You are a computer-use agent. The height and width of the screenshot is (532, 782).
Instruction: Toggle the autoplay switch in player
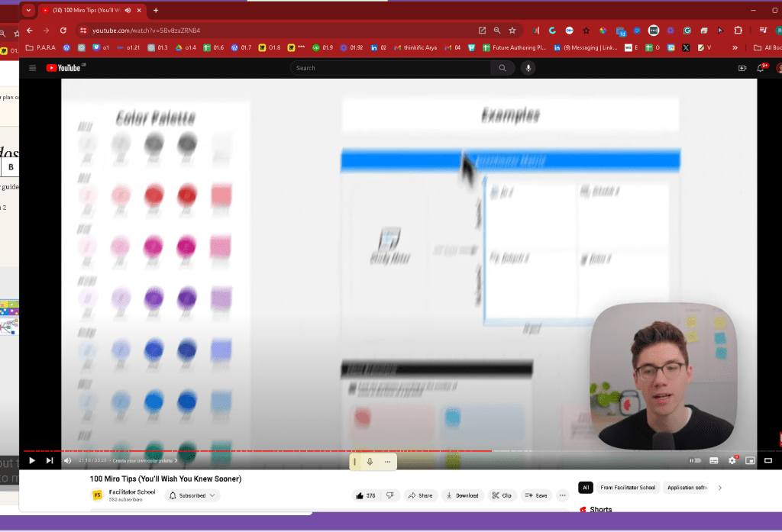[x=695, y=461]
